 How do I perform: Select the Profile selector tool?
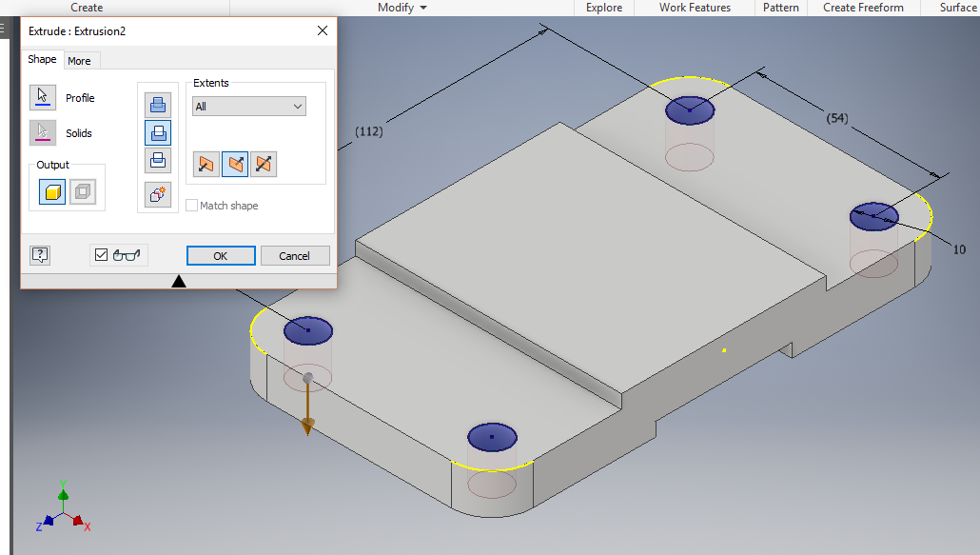(42, 97)
